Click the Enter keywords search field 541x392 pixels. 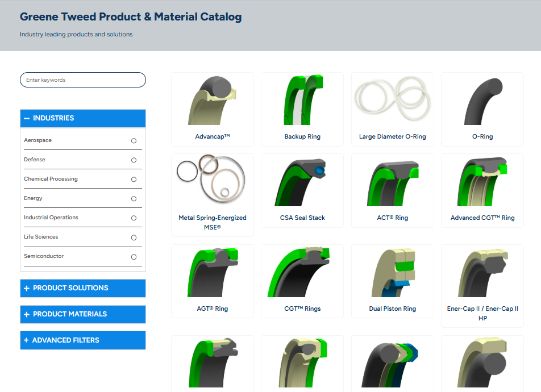click(x=82, y=80)
